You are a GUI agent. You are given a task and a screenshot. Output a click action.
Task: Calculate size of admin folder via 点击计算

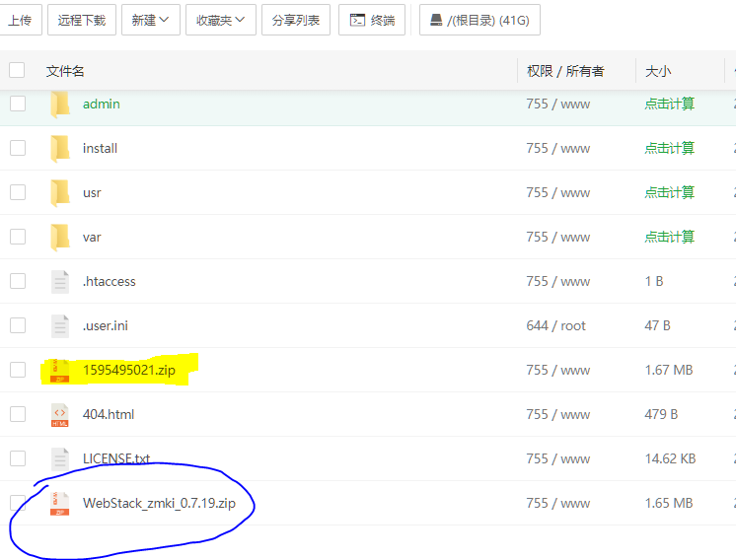pos(669,104)
